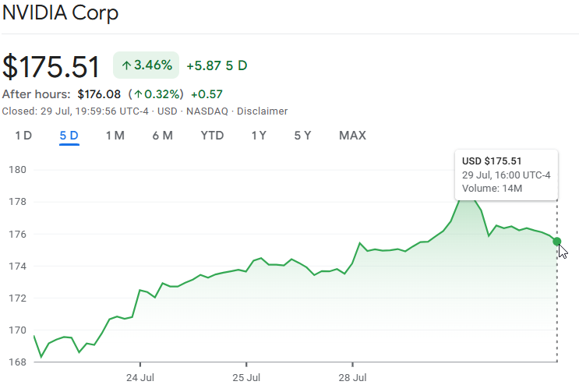Image resolution: width=579 pixels, height=392 pixels.
Task: Click the 174 y-axis label
Action: [18, 266]
